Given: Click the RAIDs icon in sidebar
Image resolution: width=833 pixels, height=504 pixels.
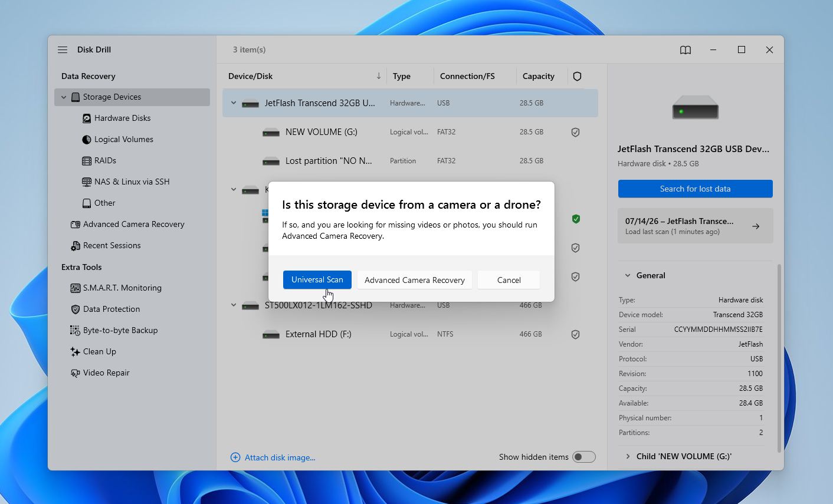Looking at the screenshot, I should (x=87, y=161).
